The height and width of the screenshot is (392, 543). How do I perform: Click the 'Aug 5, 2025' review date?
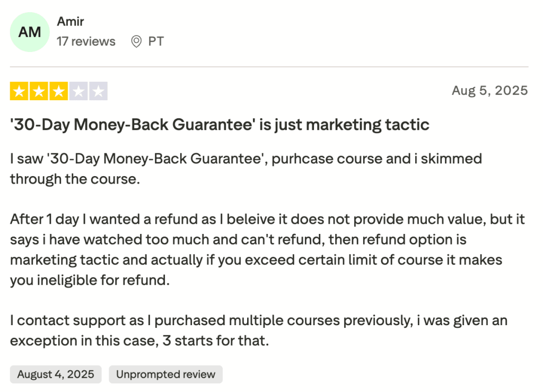coord(490,90)
